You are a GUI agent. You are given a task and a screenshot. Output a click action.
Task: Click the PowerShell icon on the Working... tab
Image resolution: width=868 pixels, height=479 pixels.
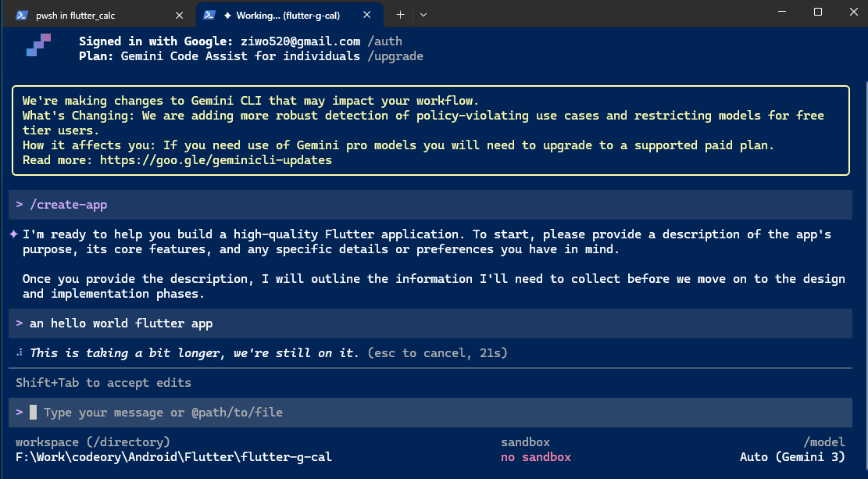click(x=210, y=15)
